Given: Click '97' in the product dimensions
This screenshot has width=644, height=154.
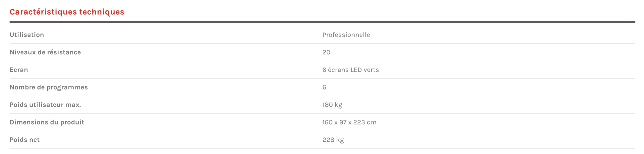Looking at the screenshot, I should (x=343, y=122).
